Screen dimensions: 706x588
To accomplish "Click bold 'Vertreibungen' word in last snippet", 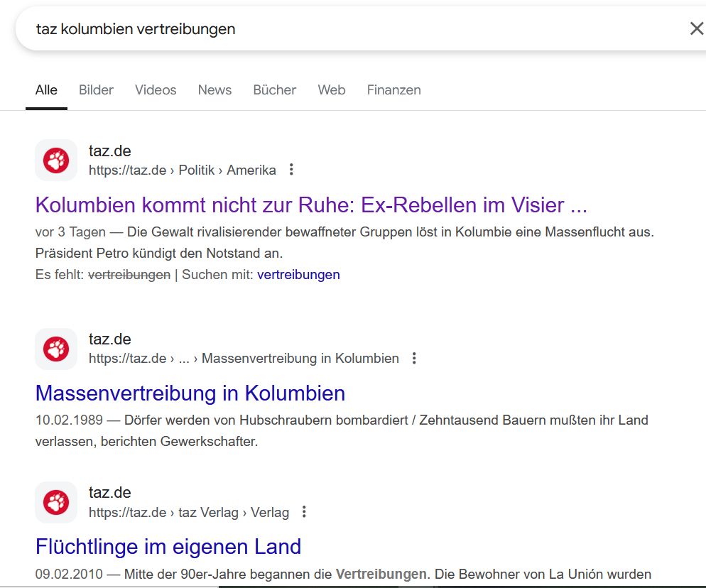I will [381, 574].
